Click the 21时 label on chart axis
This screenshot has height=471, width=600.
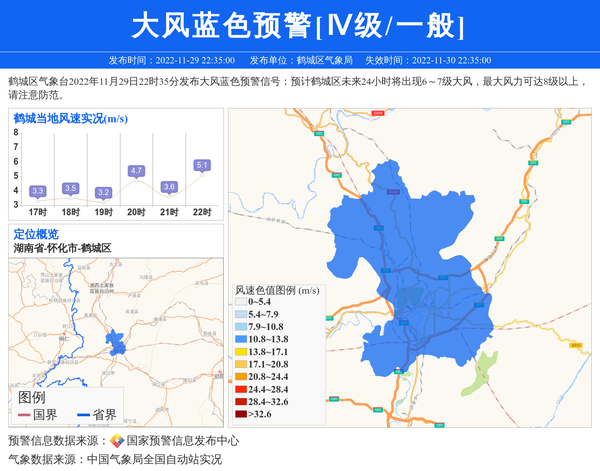(169, 212)
